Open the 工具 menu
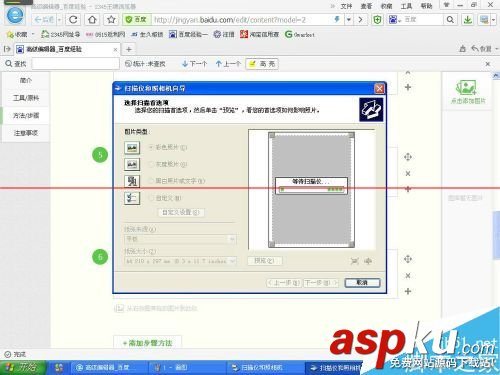Screen dimensions: 500x375 click(x=406, y=6)
